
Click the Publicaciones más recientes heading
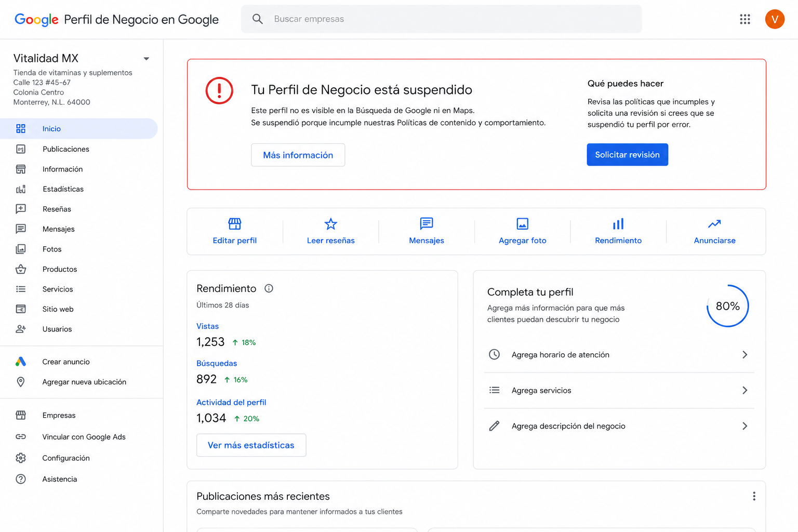point(263,496)
